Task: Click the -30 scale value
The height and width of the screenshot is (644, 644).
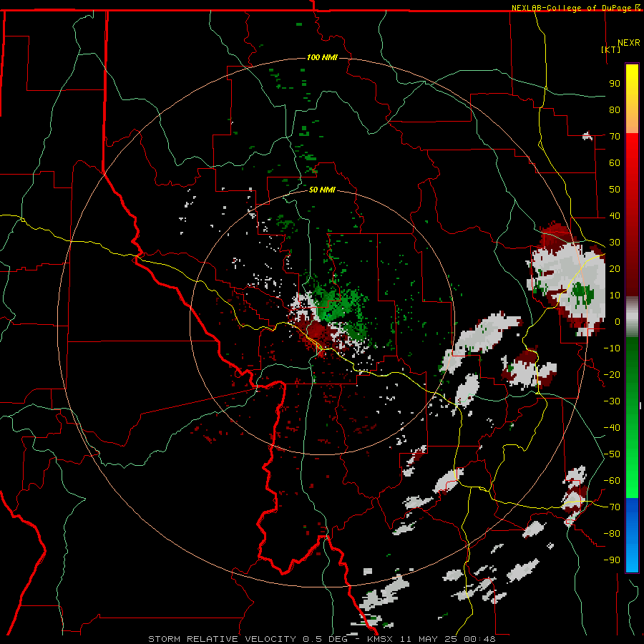Action: click(612, 401)
